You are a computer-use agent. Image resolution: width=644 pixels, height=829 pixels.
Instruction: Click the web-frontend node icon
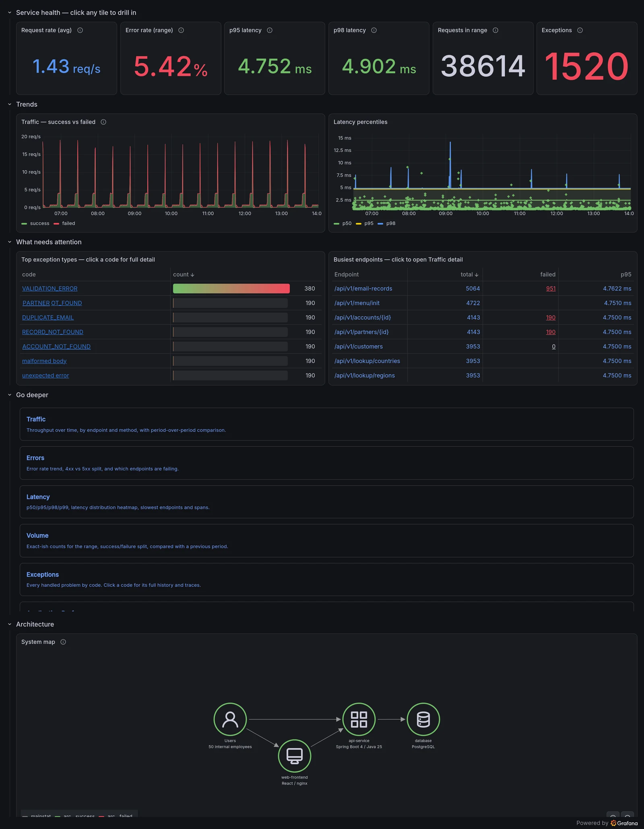pyautogui.click(x=294, y=756)
